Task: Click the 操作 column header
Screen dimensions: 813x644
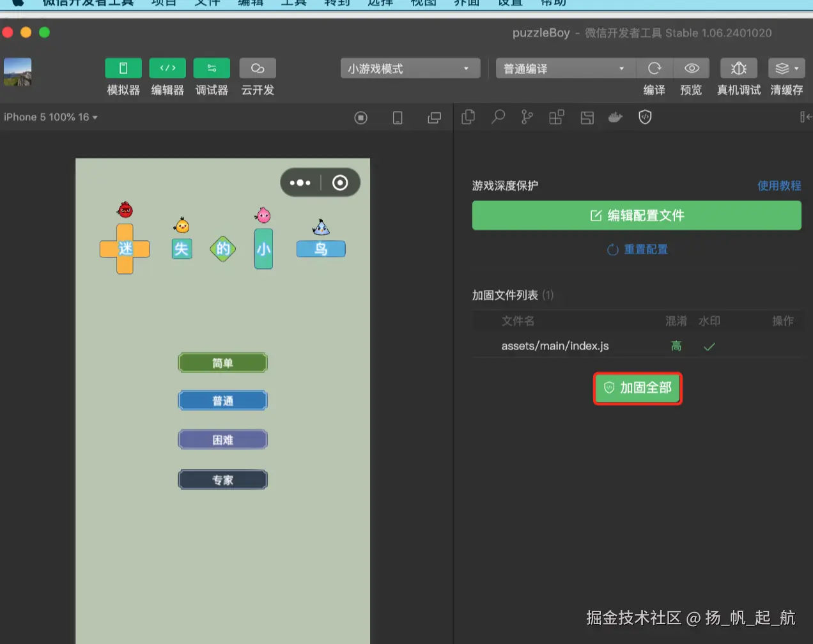Action: tap(783, 321)
